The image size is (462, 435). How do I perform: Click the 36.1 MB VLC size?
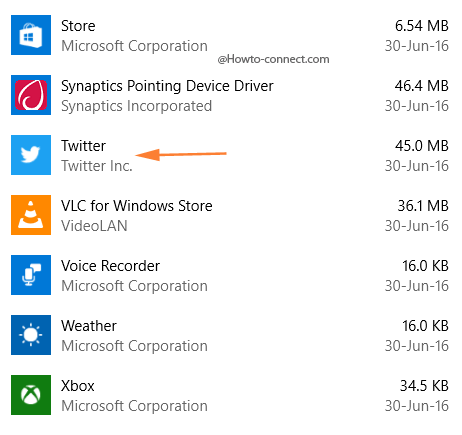423,206
